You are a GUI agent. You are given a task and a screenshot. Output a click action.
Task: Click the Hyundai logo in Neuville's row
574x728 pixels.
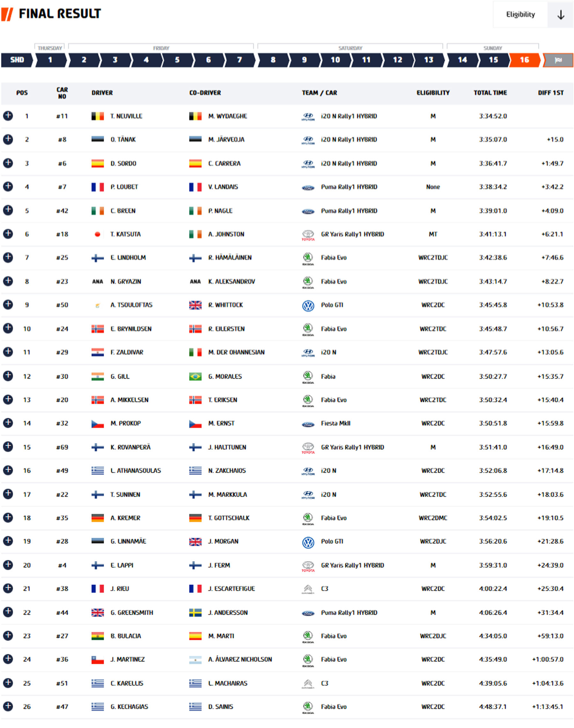[x=308, y=116]
